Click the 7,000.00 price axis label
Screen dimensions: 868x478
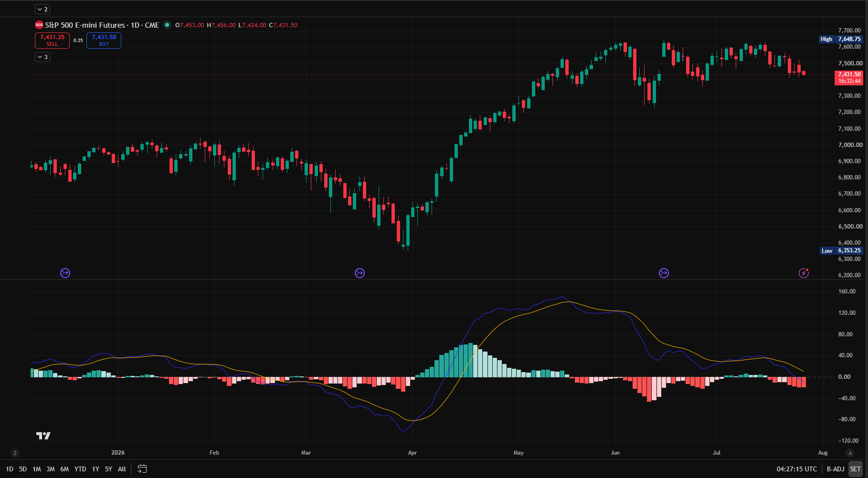tap(850, 145)
